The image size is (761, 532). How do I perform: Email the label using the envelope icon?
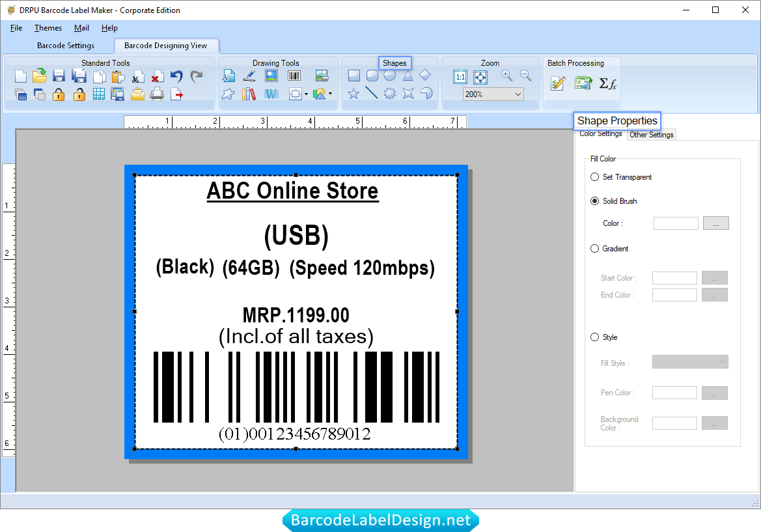click(137, 94)
